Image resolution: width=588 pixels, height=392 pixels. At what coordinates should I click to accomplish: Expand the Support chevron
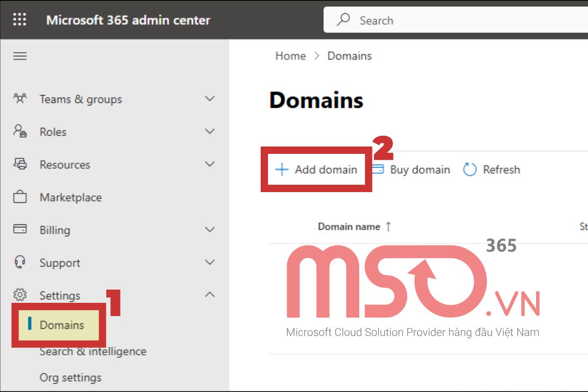(210, 262)
